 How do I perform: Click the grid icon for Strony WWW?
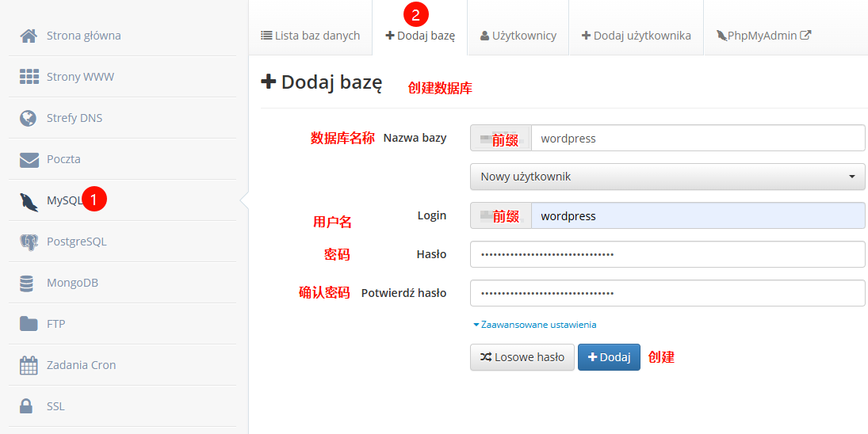29,77
